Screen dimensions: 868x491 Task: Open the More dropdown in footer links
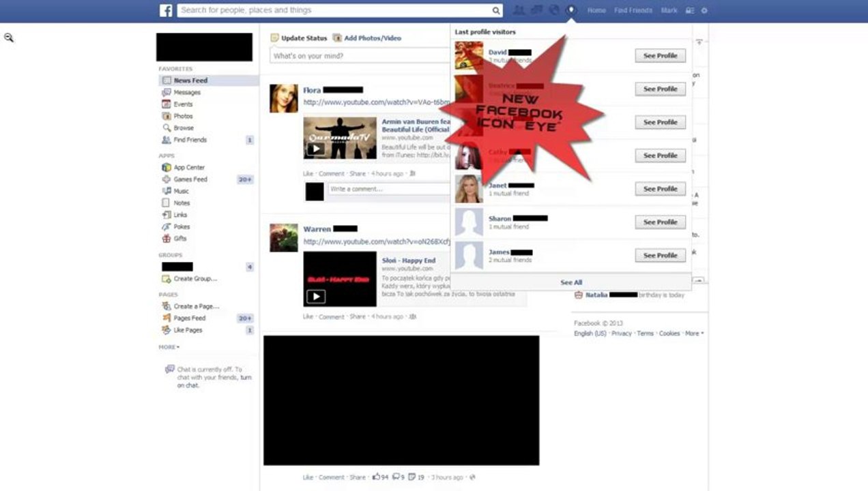coord(694,333)
